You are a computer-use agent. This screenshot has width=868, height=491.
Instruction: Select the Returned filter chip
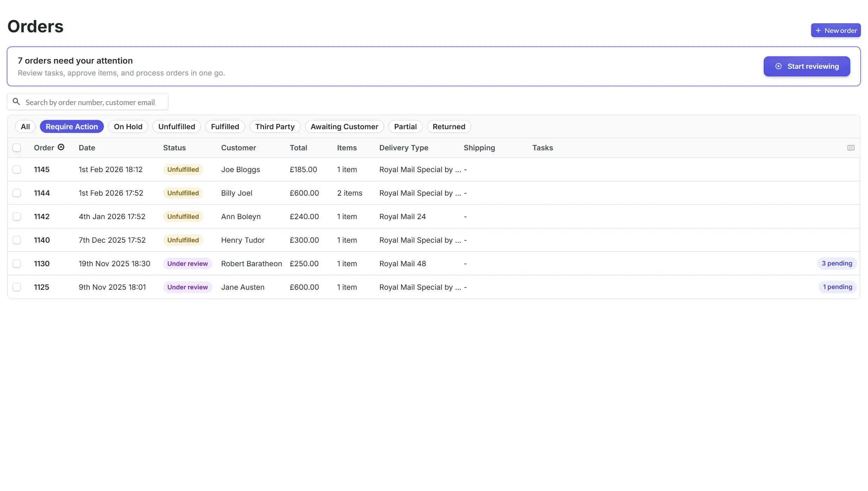[x=449, y=126]
